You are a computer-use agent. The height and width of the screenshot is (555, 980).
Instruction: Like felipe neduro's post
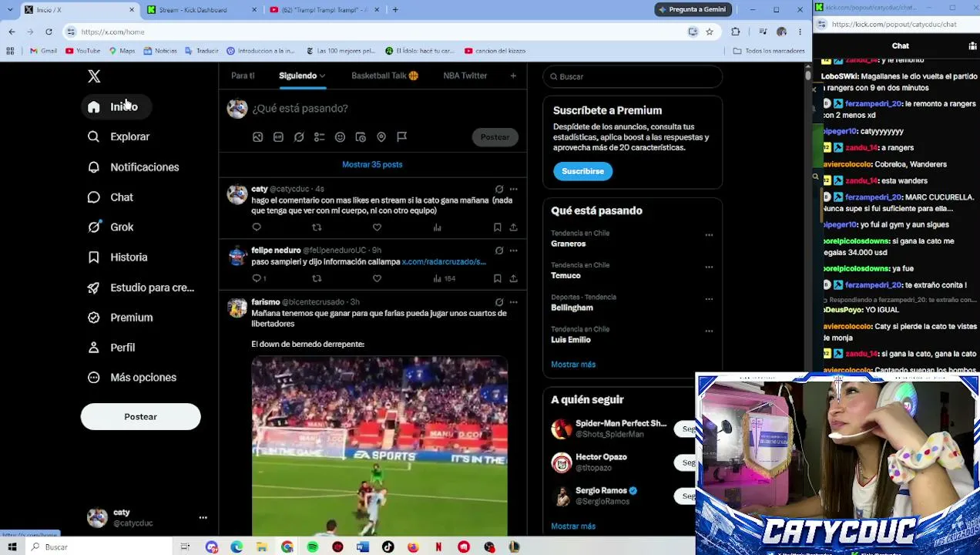coord(377,278)
